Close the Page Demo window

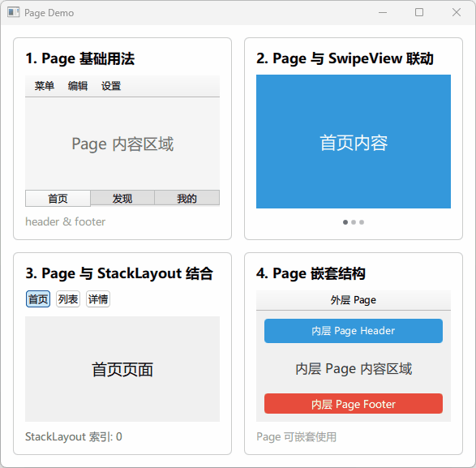click(457, 12)
